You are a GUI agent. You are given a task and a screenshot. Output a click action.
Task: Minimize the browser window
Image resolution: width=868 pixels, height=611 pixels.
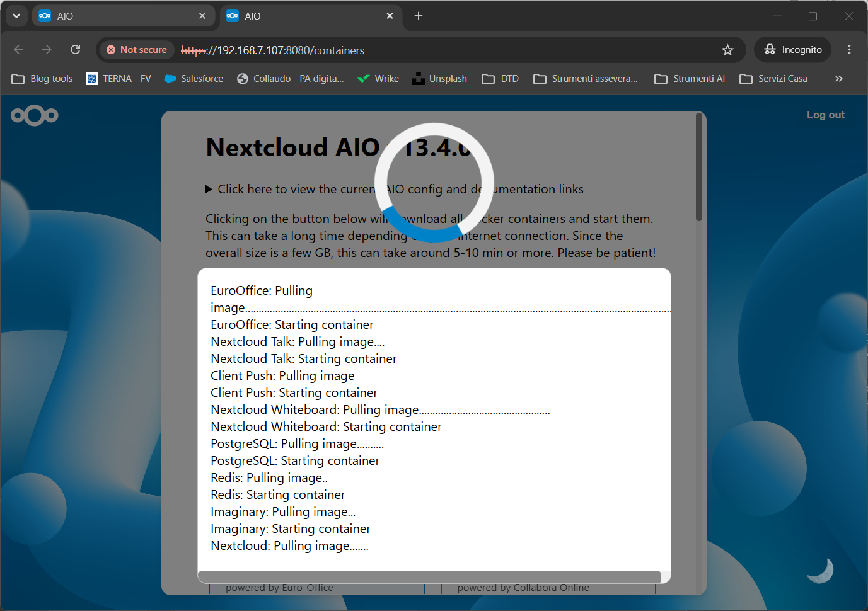(777, 16)
